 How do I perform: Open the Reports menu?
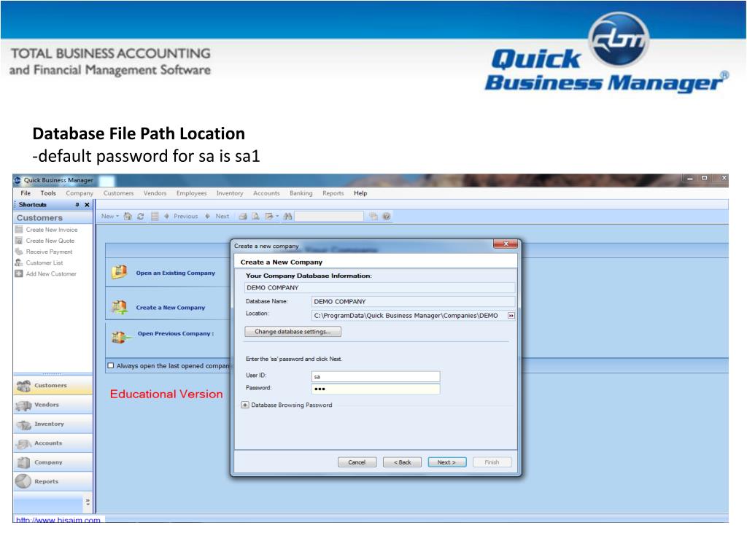[x=333, y=193]
